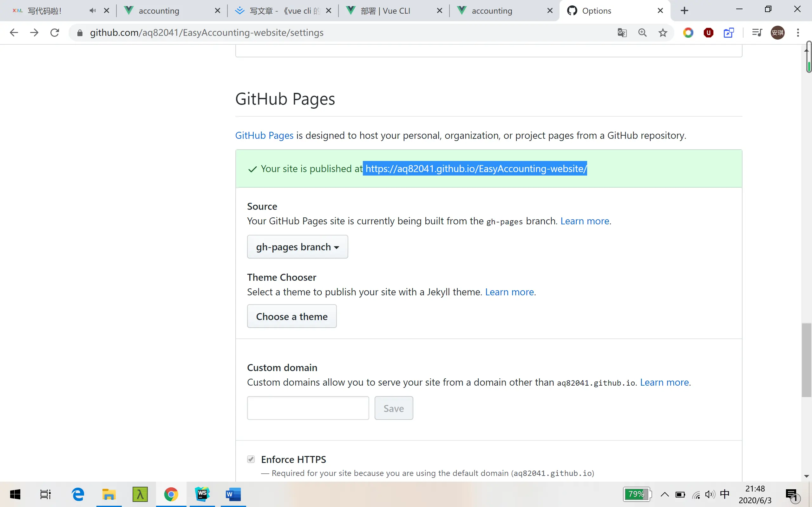Screen dimensions: 812x507
Task: Click Learn more link for custom domains
Action: 664,382
